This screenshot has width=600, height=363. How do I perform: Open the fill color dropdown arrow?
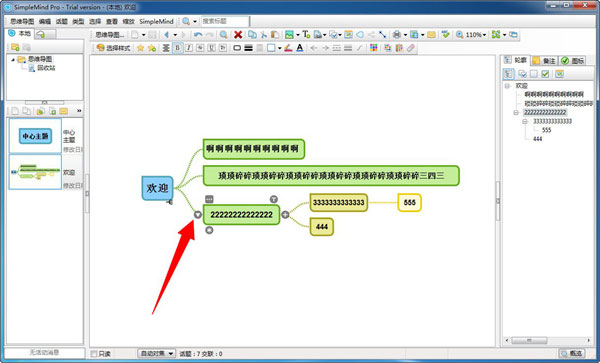[279, 48]
